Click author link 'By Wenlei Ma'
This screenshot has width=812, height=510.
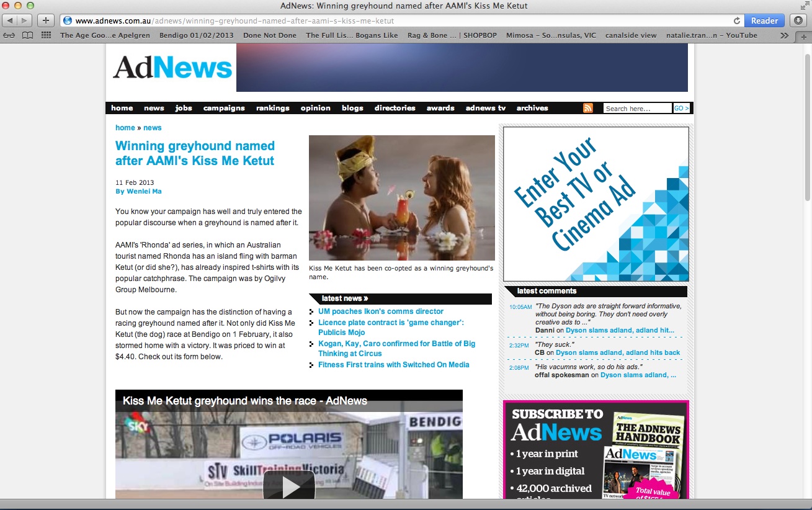point(138,191)
